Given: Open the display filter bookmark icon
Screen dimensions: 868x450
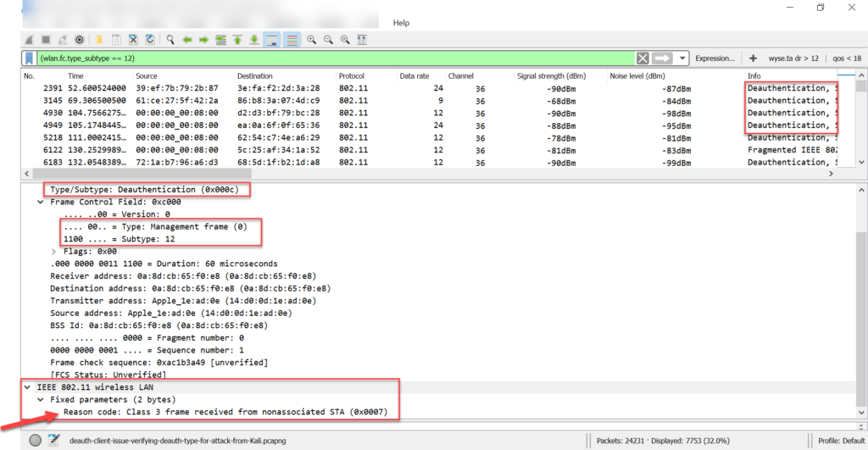Looking at the screenshot, I should click(x=30, y=58).
